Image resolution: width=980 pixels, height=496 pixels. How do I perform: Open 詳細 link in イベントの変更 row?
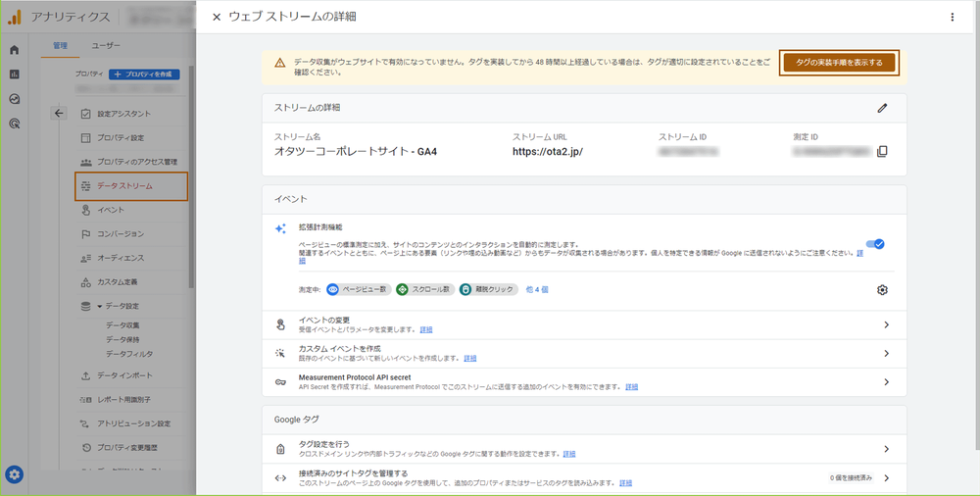(x=426, y=329)
